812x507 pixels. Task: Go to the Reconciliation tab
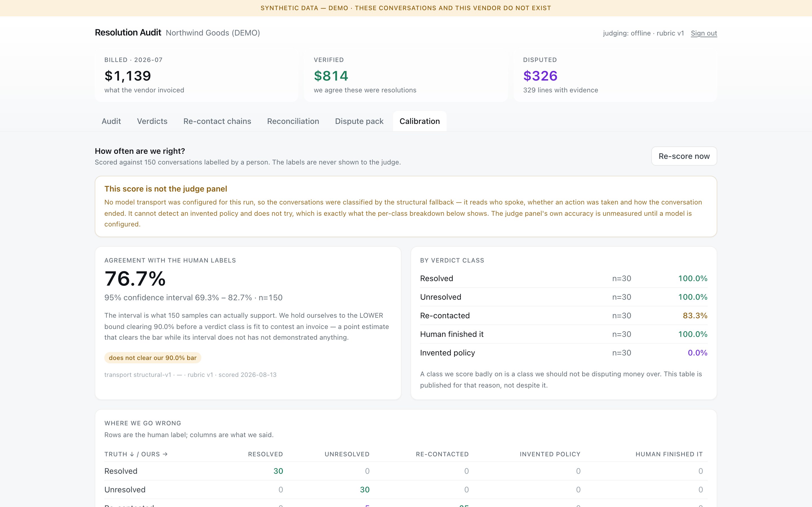(293, 121)
